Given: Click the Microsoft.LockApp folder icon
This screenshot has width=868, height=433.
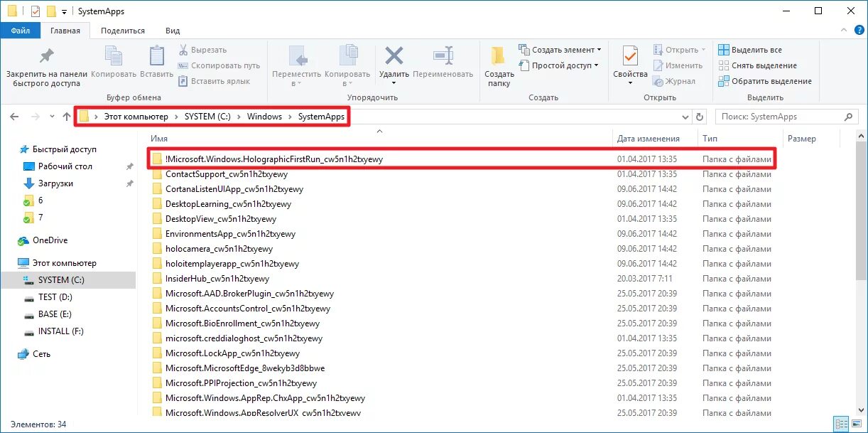Looking at the screenshot, I should tap(158, 353).
